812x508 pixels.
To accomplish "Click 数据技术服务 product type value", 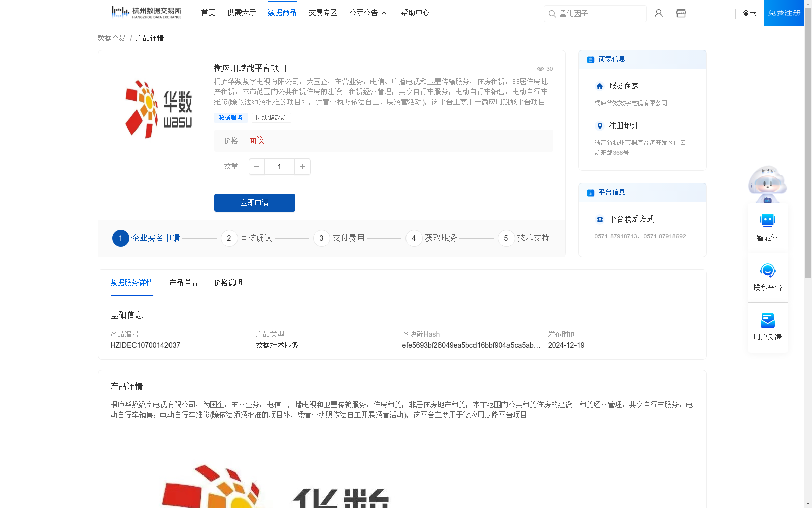I will (277, 345).
